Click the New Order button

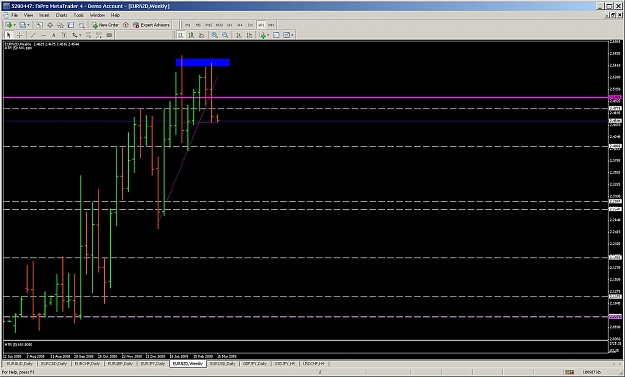pos(106,25)
